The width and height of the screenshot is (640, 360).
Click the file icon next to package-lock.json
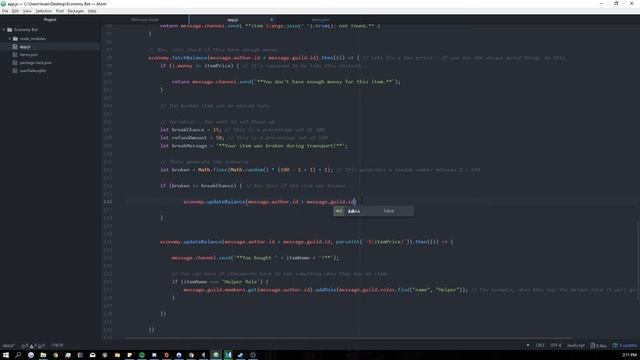[15, 62]
